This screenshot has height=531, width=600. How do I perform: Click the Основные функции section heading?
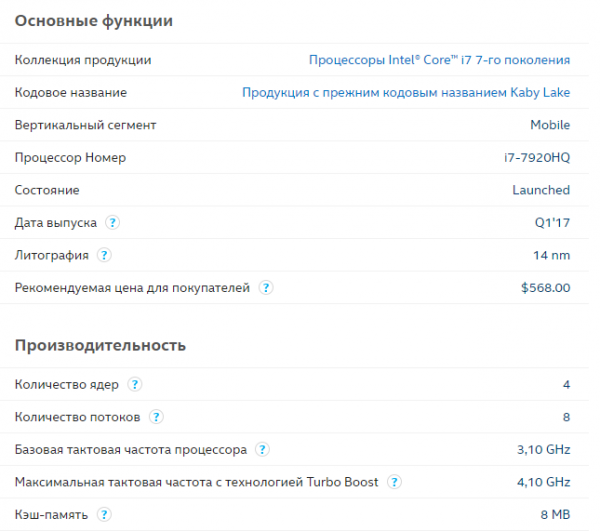[93, 21]
